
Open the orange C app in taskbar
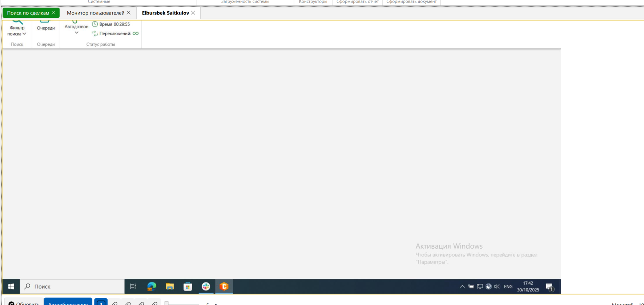224,286
